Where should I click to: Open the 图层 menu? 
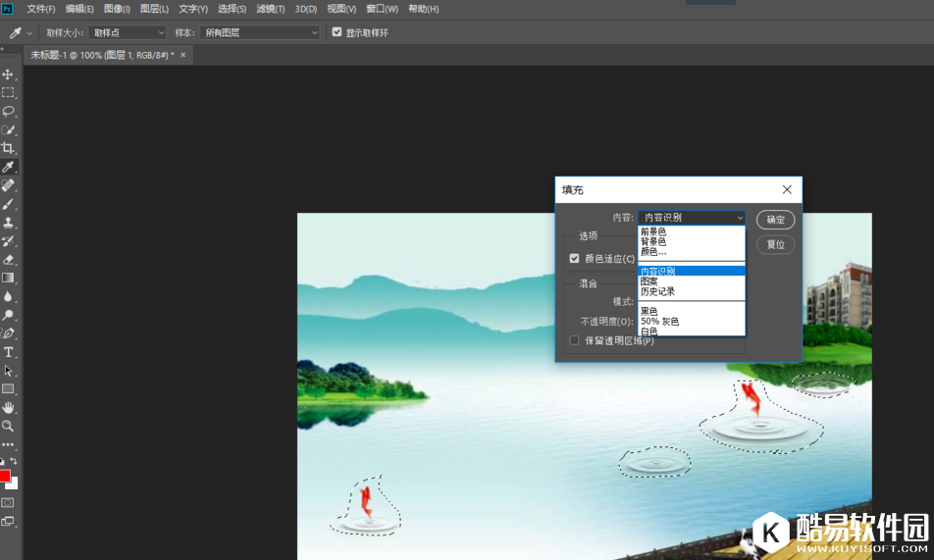(x=154, y=9)
